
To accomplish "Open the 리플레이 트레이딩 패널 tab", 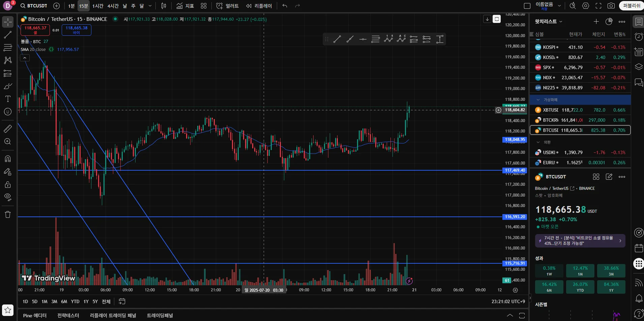I will 113,316.
